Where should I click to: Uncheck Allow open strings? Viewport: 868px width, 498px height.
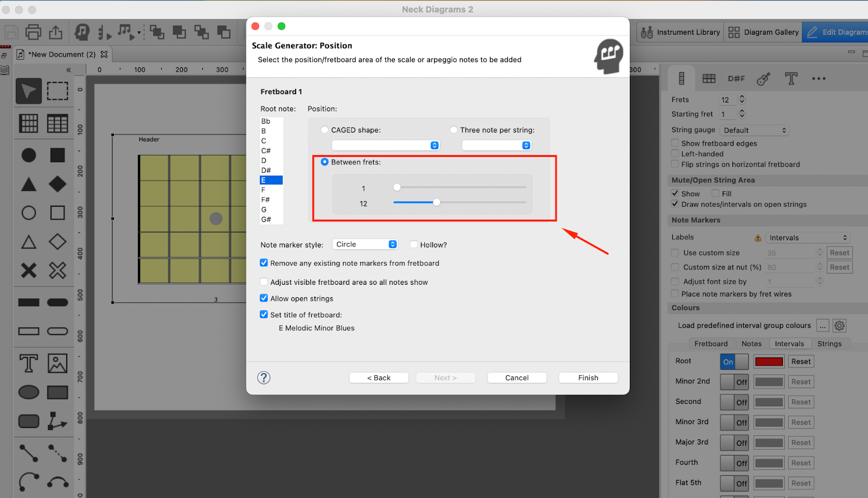(x=264, y=298)
